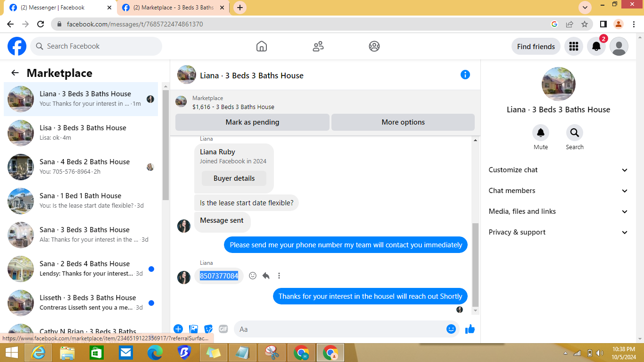Share this page from the address bar
Screen dimensions: 644x362
570,24
